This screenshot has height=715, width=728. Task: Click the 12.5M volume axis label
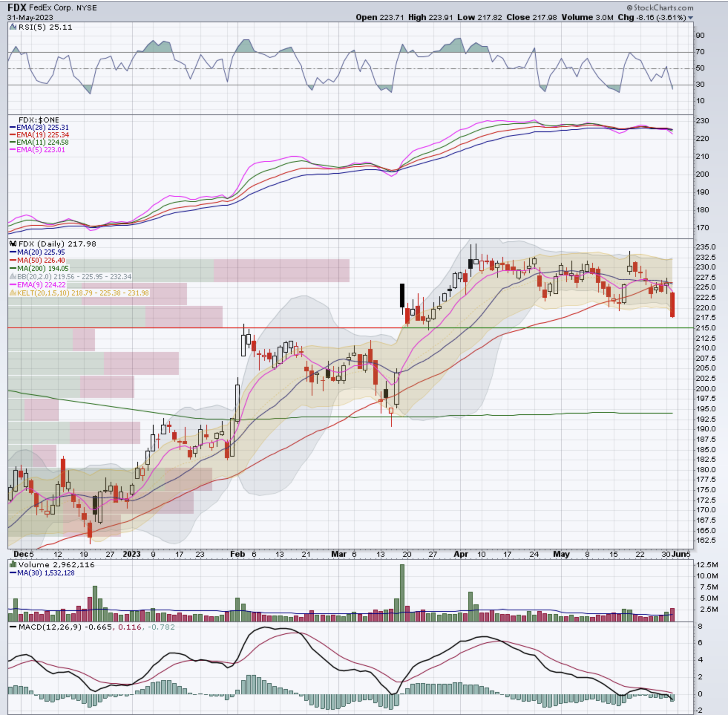707,565
